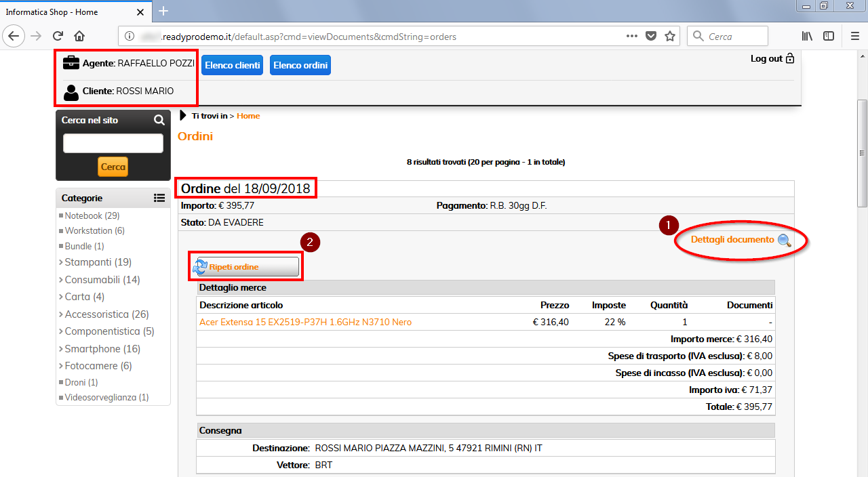Click the Ripeti ordine button

coord(245,267)
